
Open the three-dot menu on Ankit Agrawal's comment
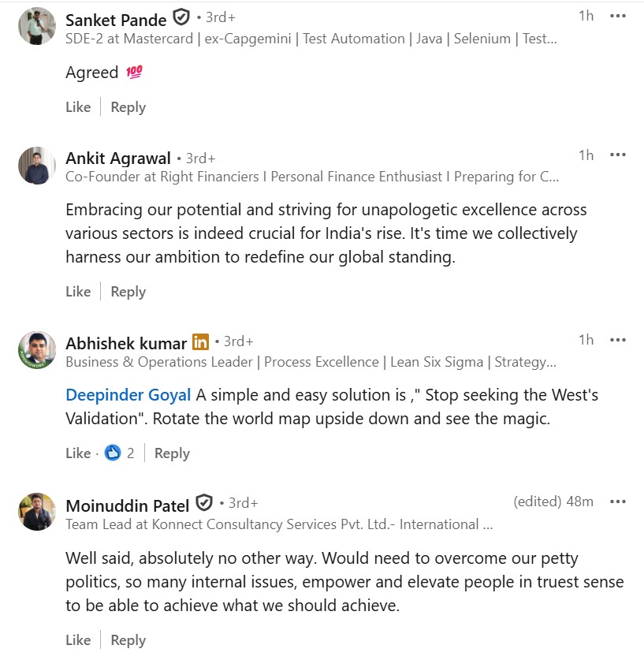618,155
